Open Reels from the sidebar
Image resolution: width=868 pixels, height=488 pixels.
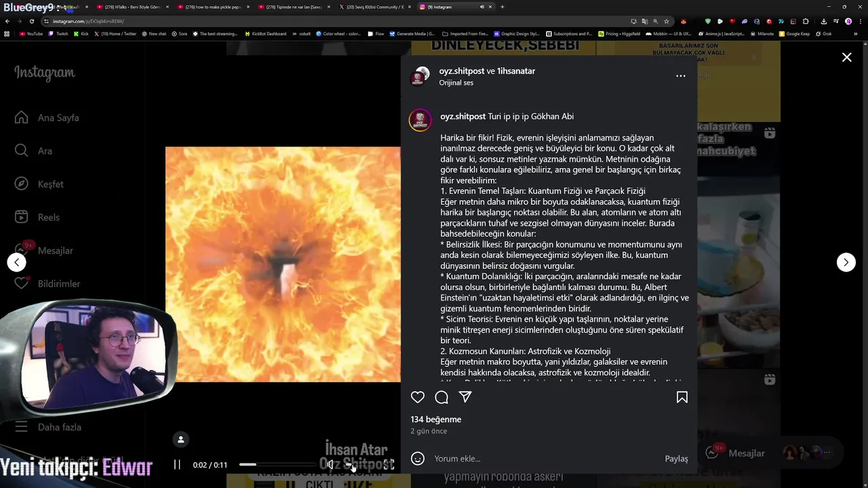(38, 218)
